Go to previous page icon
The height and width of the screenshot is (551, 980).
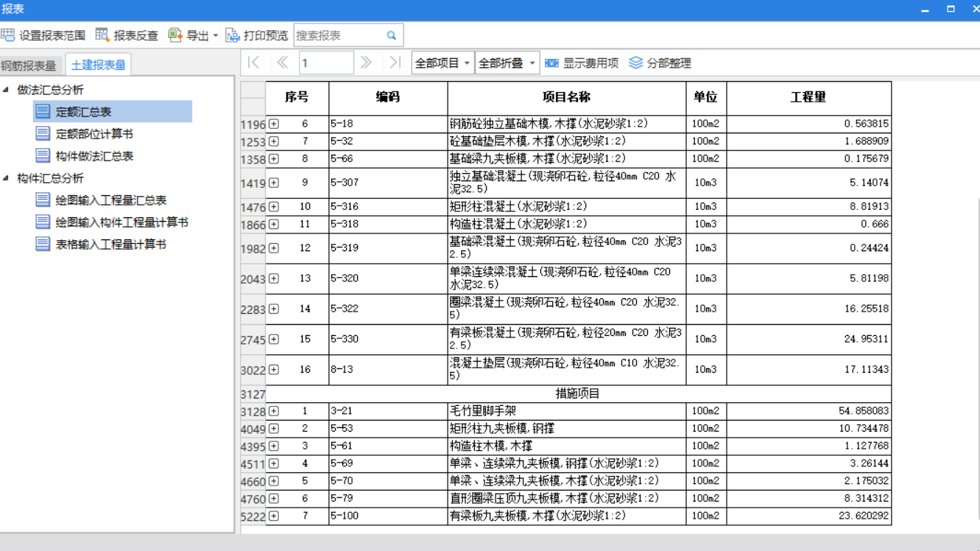(283, 63)
